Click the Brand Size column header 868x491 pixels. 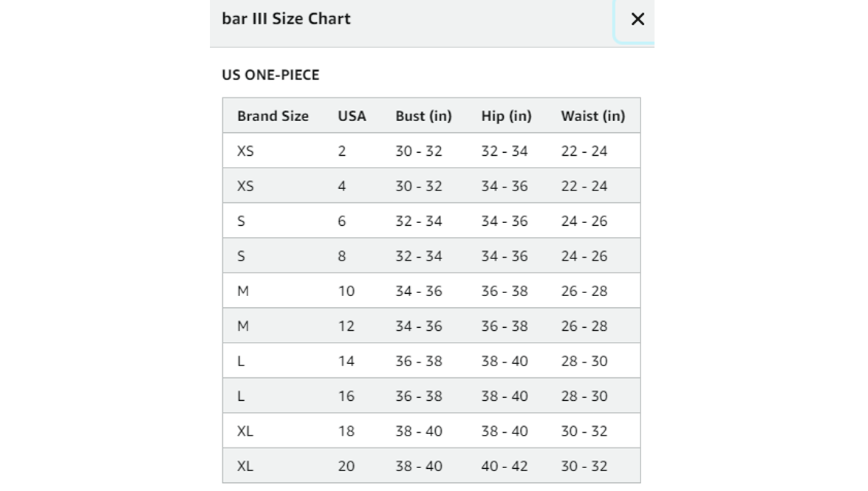pyautogui.click(x=273, y=116)
